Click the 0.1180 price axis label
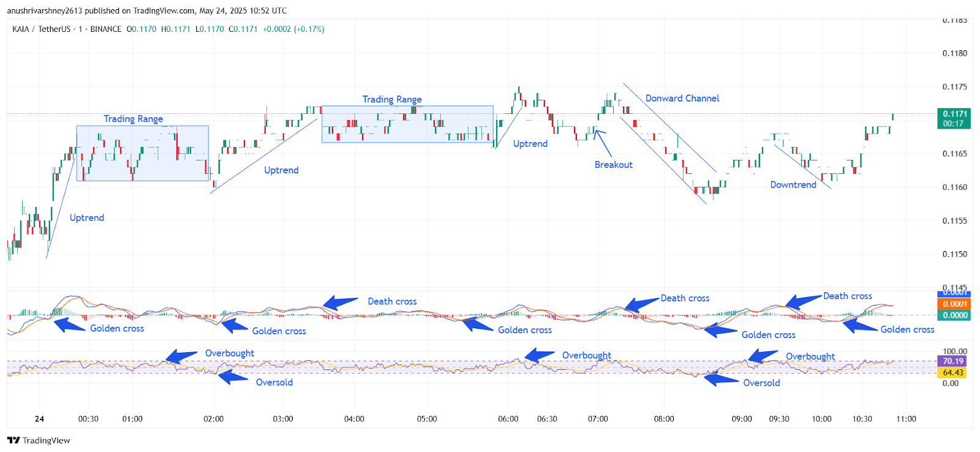980x452 pixels. pyautogui.click(x=954, y=53)
